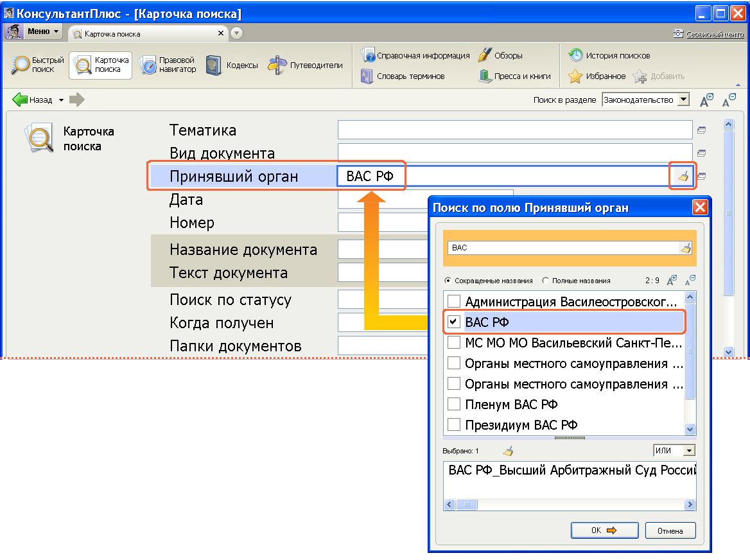Select the Когда получен field label
Screen dimensions: 750x560
[222, 323]
